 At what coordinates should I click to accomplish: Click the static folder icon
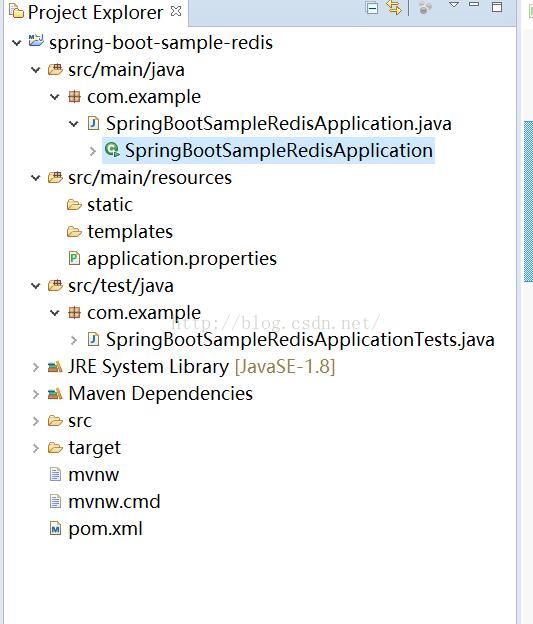click(x=74, y=205)
